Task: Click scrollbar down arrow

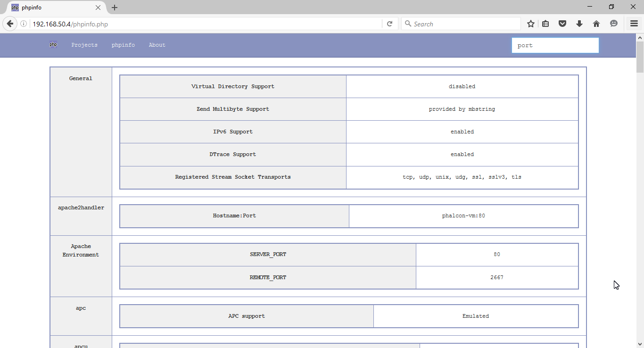Action: [640, 344]
